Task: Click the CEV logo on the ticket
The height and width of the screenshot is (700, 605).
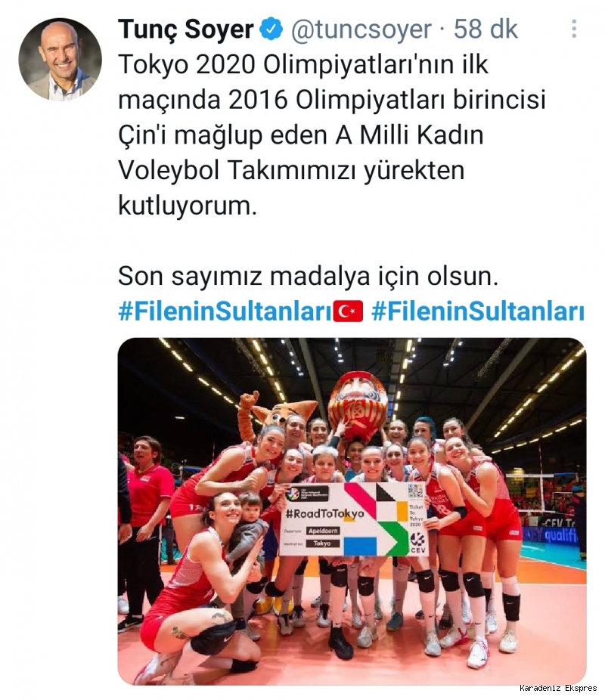Action: pos(417,542)
